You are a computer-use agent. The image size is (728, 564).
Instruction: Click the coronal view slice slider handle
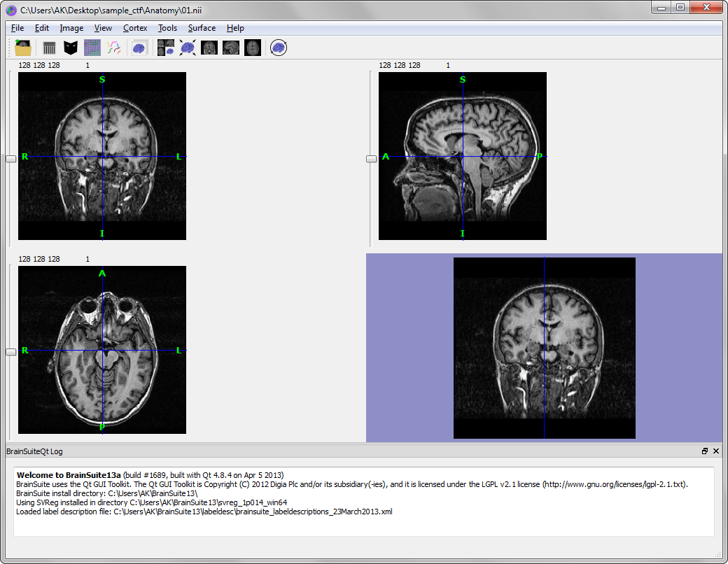click(x=10, y=159)
